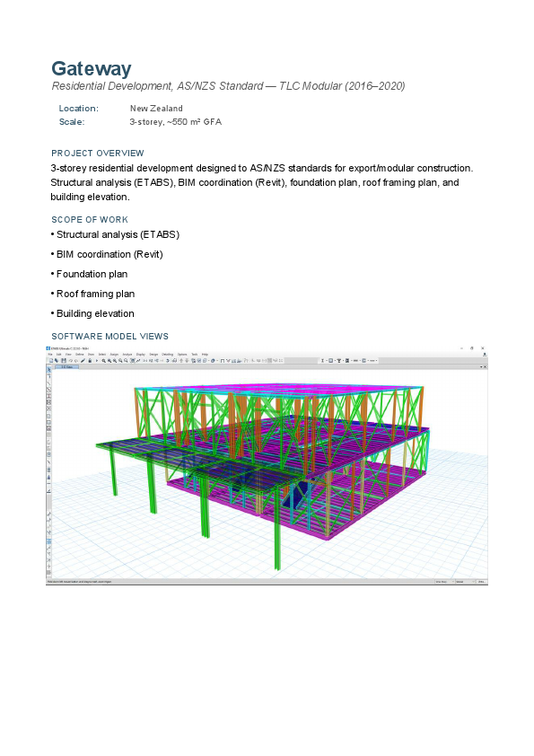Open the Edit menu in ETABS
This screenshot has height=756, width=534.
click(x=59, y=355)
